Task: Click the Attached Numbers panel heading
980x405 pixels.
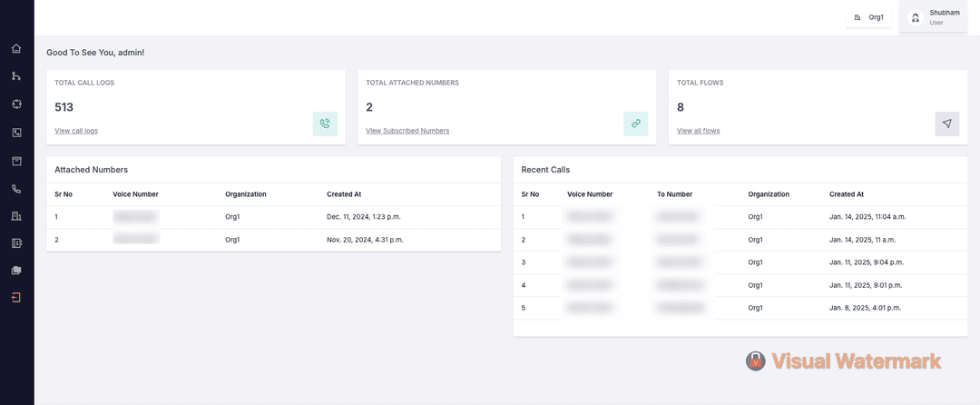Action: 92,170
